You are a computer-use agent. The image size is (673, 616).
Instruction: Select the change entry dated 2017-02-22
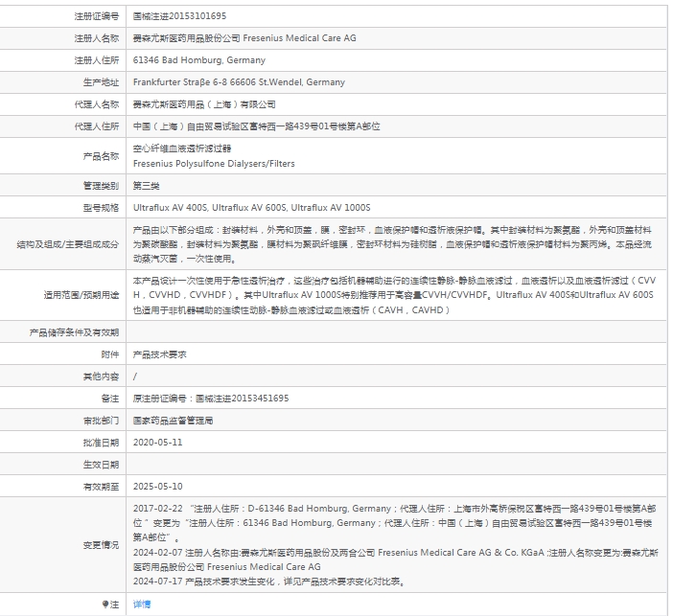pyautogui.click(x=394, y=523)
